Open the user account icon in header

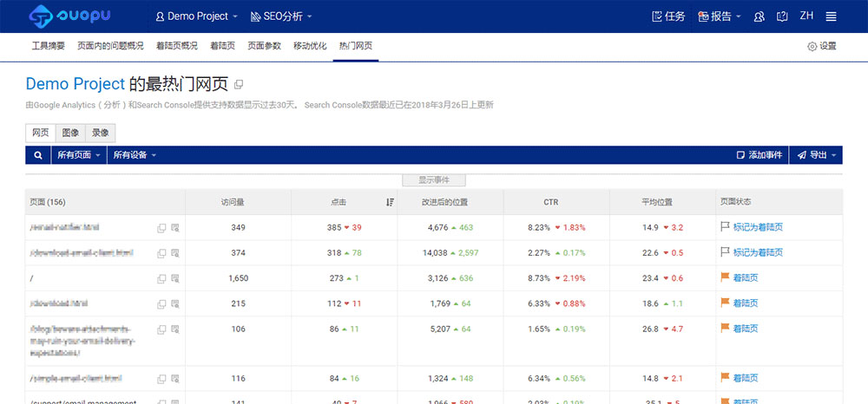759,16
